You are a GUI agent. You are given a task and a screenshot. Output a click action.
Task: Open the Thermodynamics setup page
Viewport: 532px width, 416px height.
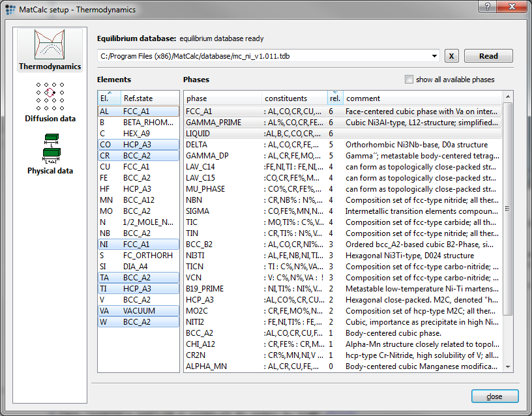(x=50, y=50)
